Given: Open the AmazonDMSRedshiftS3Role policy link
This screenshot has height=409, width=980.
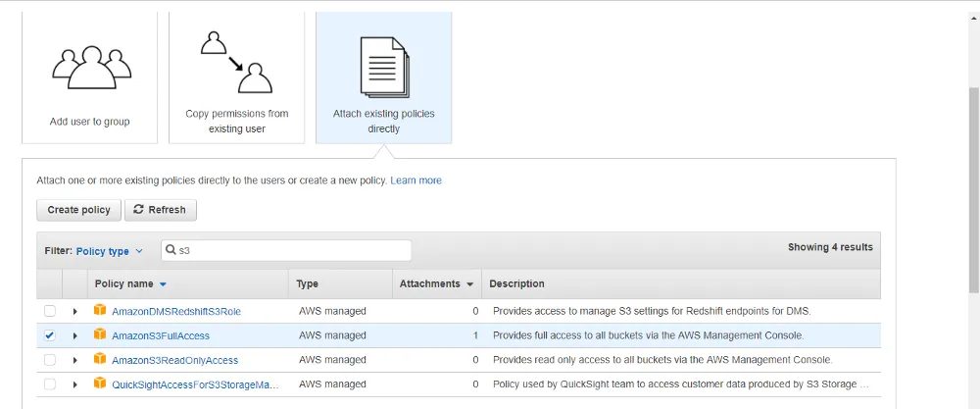Looking at the screenshot, I should [176, 311].
